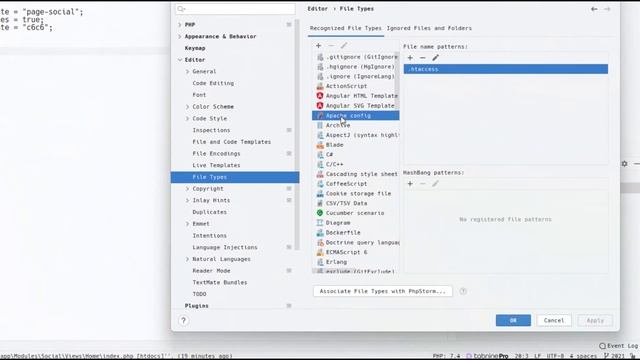This screenshot has width=640, height=360.
Task: Switch to Ignored Files and Folders tab
Action: (429, 28)
